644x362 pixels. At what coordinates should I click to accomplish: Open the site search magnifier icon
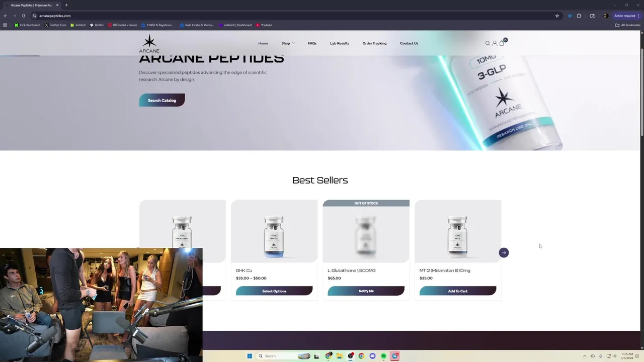pos(488,43)
